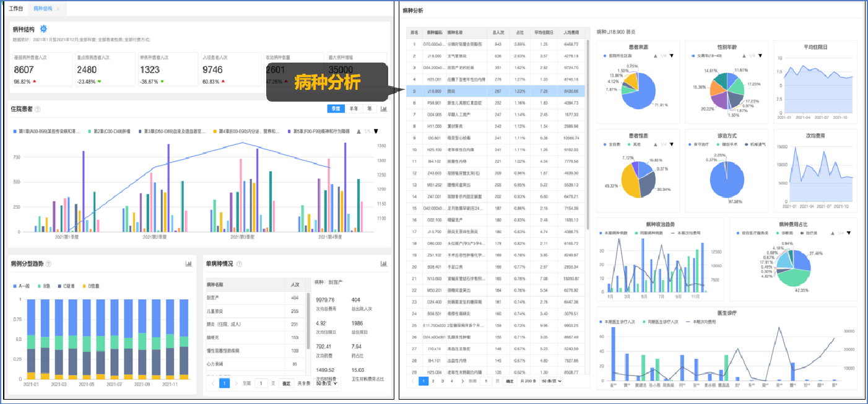Close the 病种结构 tab

point(58,9)
